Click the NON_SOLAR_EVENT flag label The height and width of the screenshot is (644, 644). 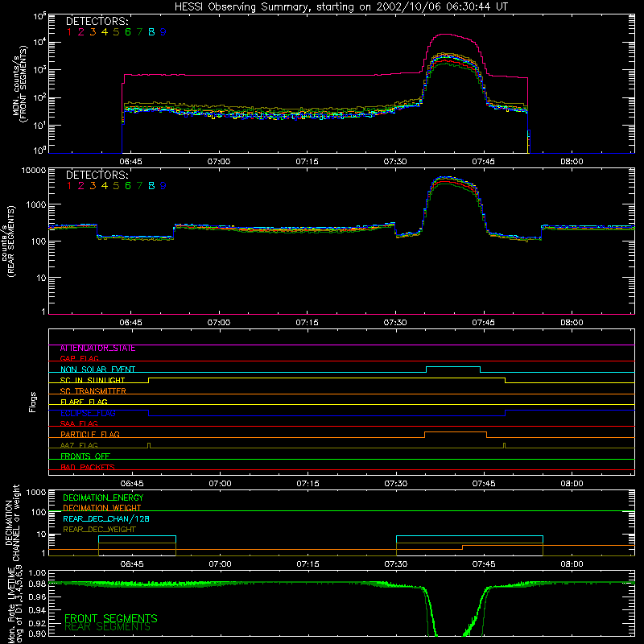point(97,369)
